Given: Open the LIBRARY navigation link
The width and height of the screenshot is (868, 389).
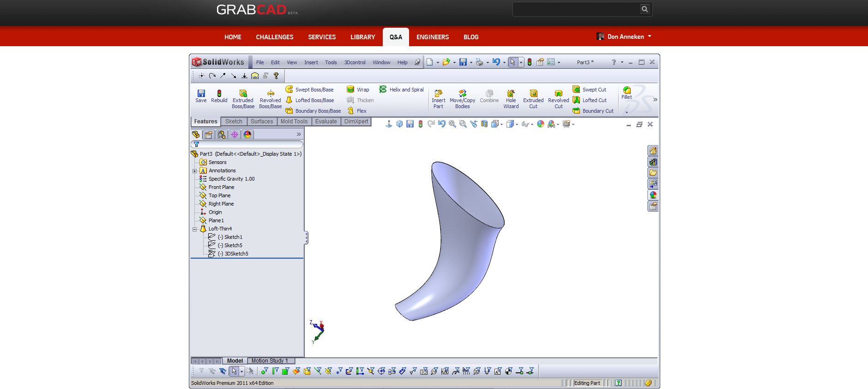Looking at the screenshot, I should tap(362, 37).
